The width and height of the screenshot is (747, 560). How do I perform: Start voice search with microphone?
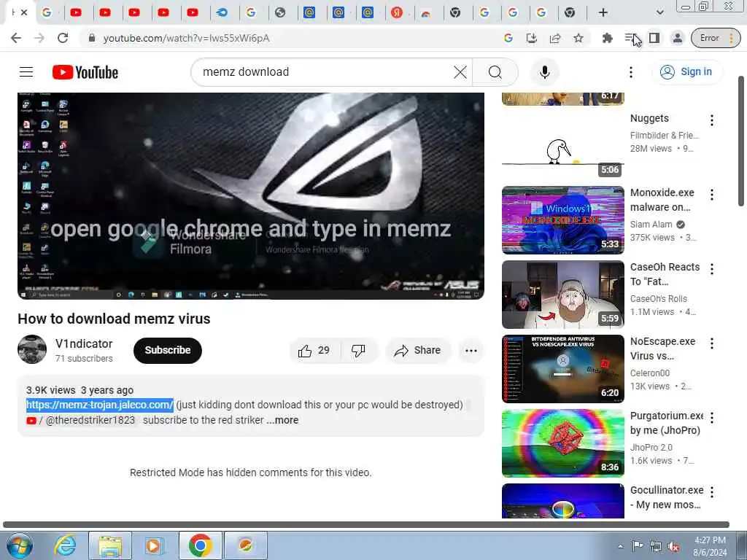click(544, 72)
